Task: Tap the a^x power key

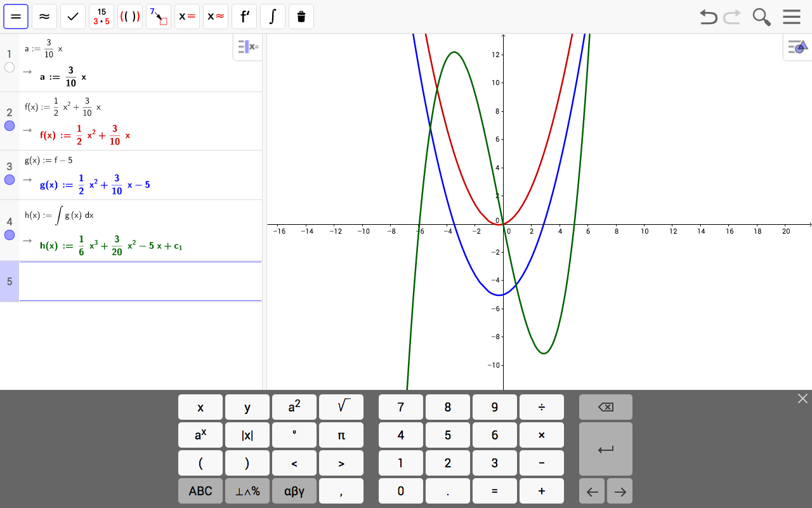Action: tap(200, 435)
